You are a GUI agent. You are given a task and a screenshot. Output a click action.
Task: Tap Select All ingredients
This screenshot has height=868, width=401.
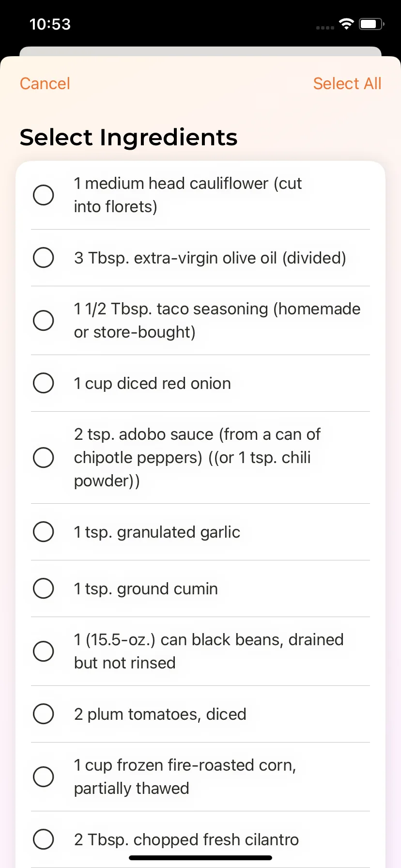click(347, 83)
